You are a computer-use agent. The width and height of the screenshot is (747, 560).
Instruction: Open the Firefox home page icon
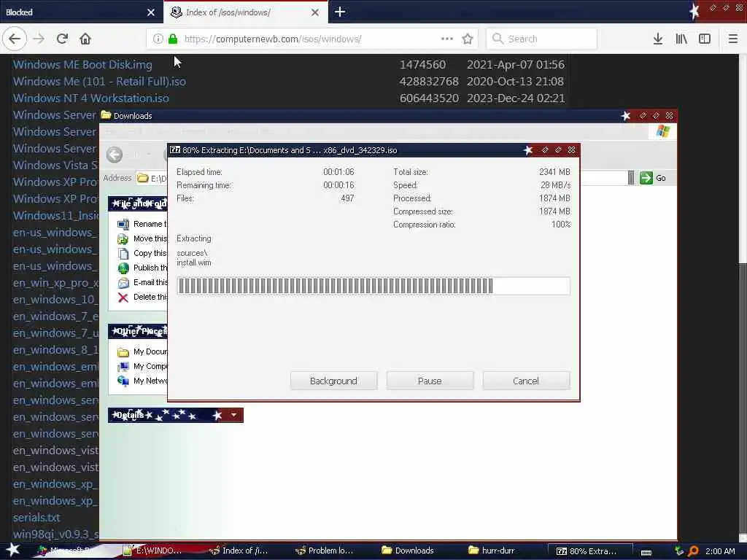click(85, 39)
